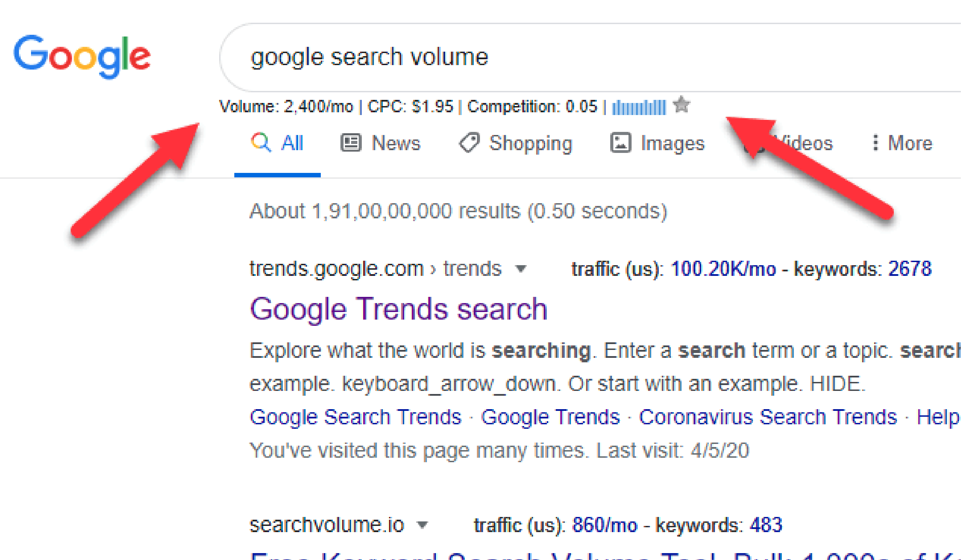The width and height of the screenshot is (961, 560).
Task: Switch to the News tab
Action: (396, 143)
